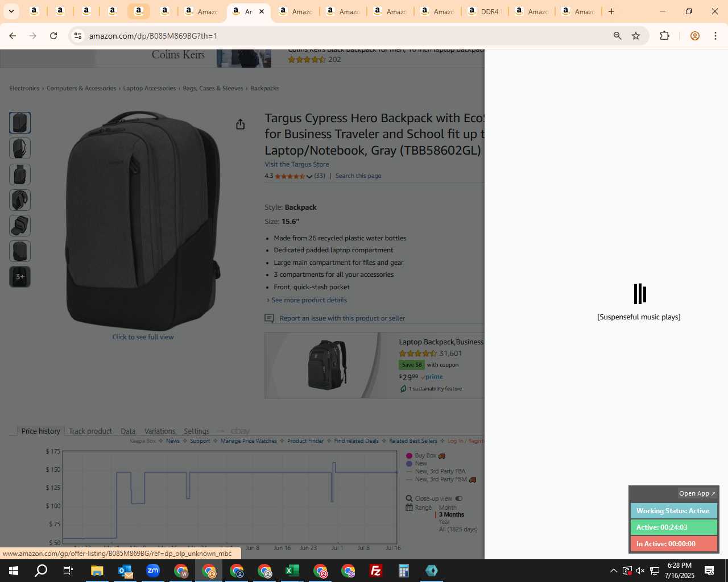Open Task View on the taskbar
Screen dimensions: 728x582
(68, 571)
